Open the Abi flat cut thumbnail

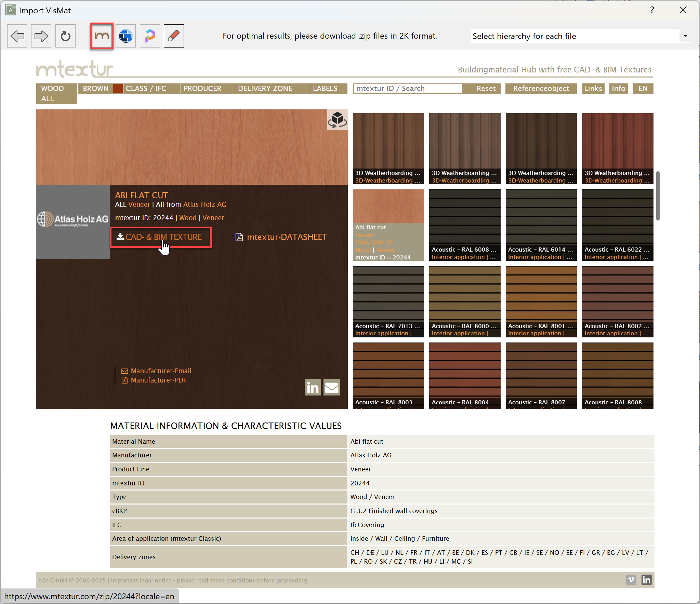(x=388, y=225)
